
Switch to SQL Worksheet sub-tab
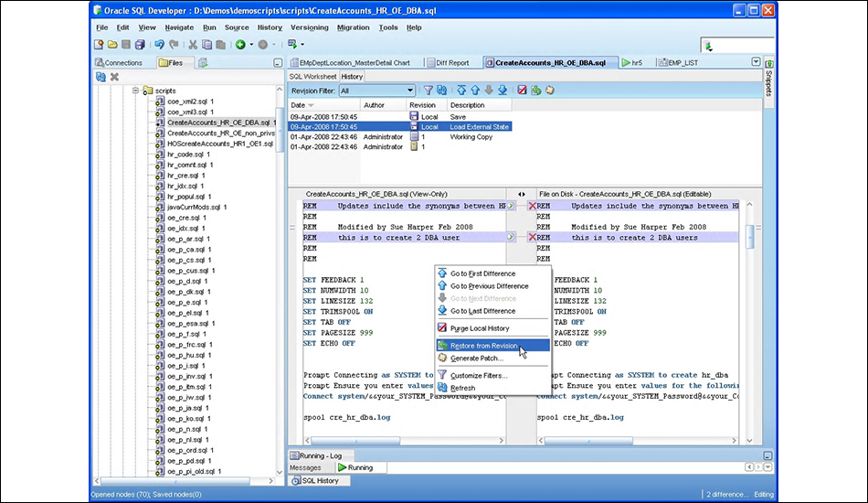tap(312, 77)
